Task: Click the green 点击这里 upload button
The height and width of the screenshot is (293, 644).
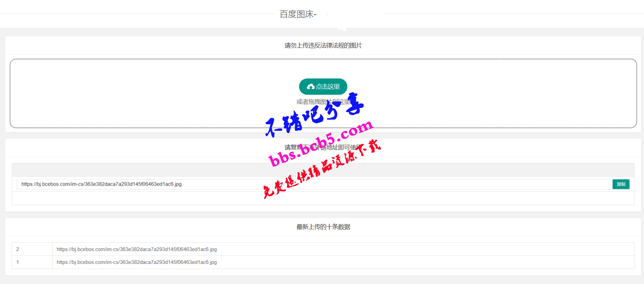Action: 323,87
